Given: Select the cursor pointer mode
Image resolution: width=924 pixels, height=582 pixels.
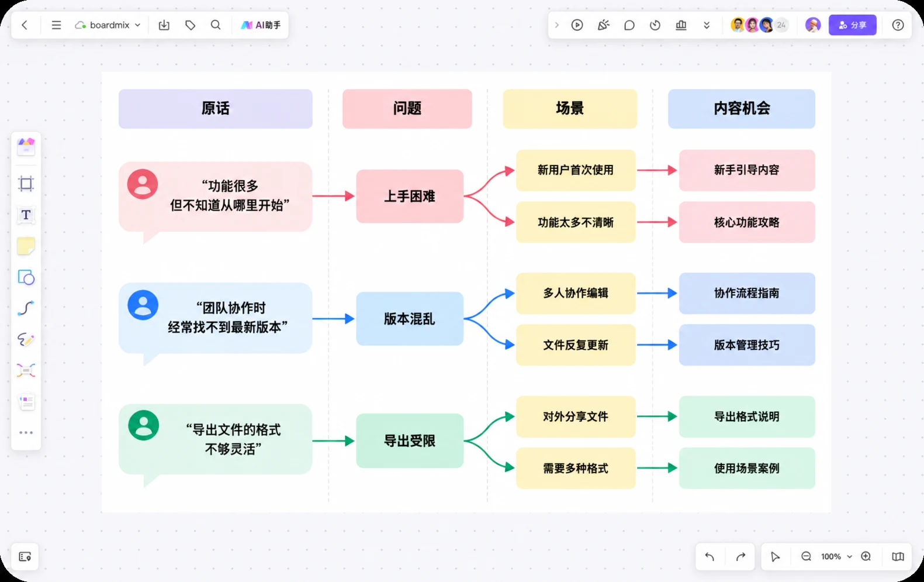Looking at the screenshot, I should click(775, 557).
